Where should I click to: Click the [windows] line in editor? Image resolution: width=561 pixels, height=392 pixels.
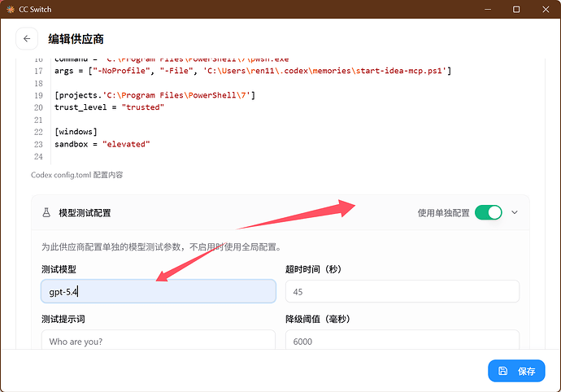pyautogui.click(x=76, y=132)
